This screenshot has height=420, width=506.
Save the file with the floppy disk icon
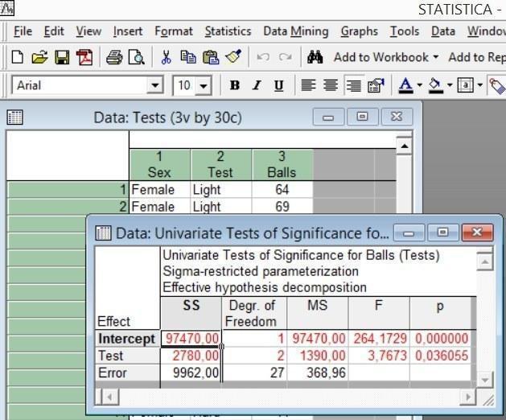[x=62, y=57]
